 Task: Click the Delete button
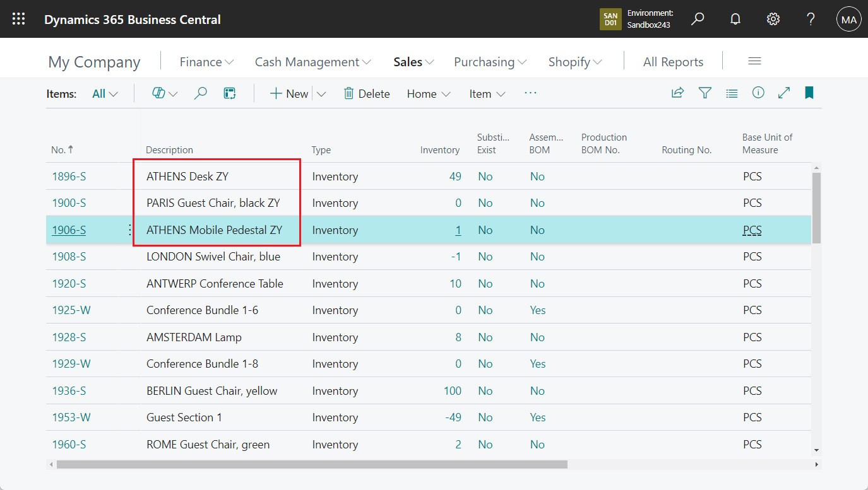point(367,93)
